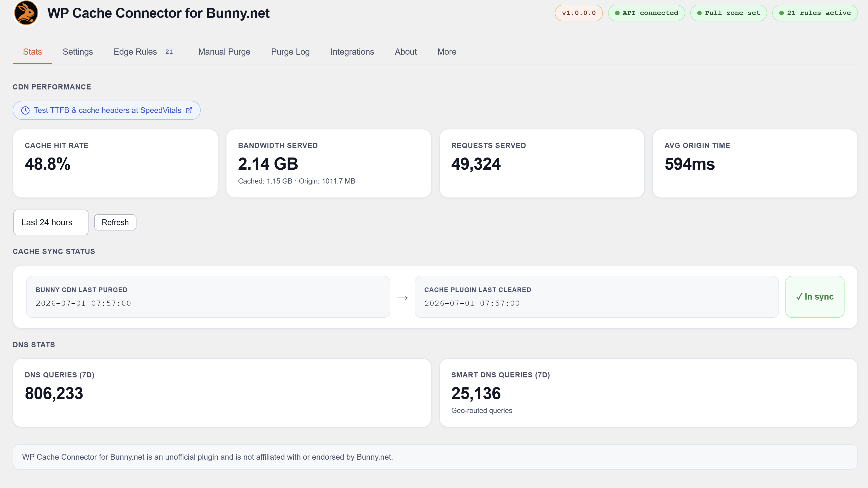Click the 2.14 GB bandwidth value
868x488 pixels.
[x=268, y=164]
